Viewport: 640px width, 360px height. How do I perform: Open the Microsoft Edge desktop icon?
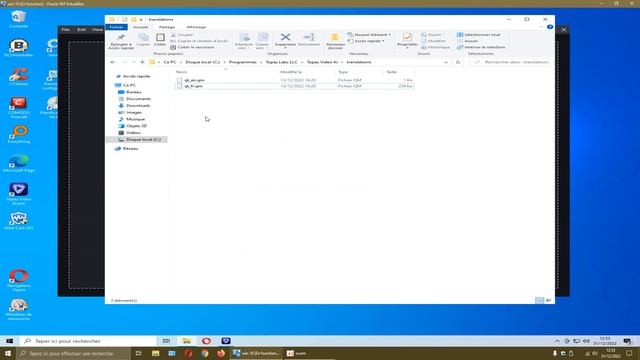(19, 163)
